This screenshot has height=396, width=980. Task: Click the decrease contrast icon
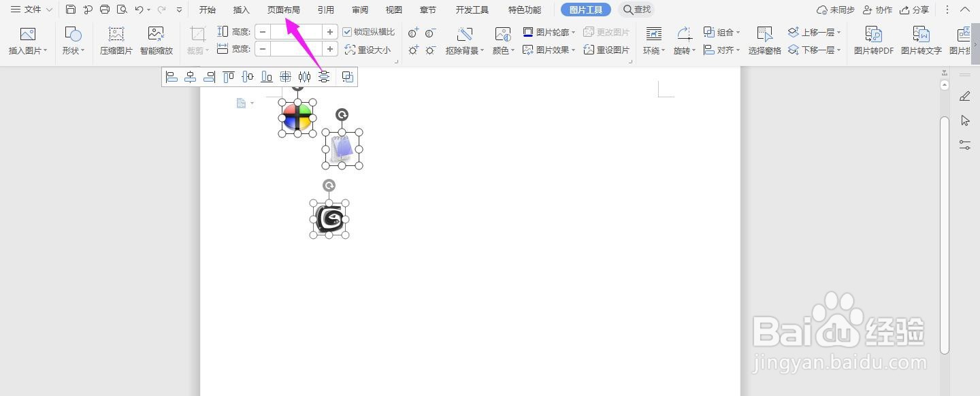point(430,33)
